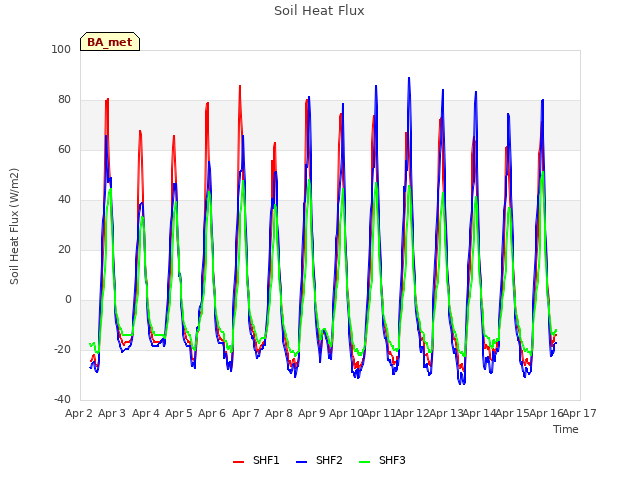Click the green SHF3 legend swatch
Viewport: 640px width, 480px height.
click(364, 462)
